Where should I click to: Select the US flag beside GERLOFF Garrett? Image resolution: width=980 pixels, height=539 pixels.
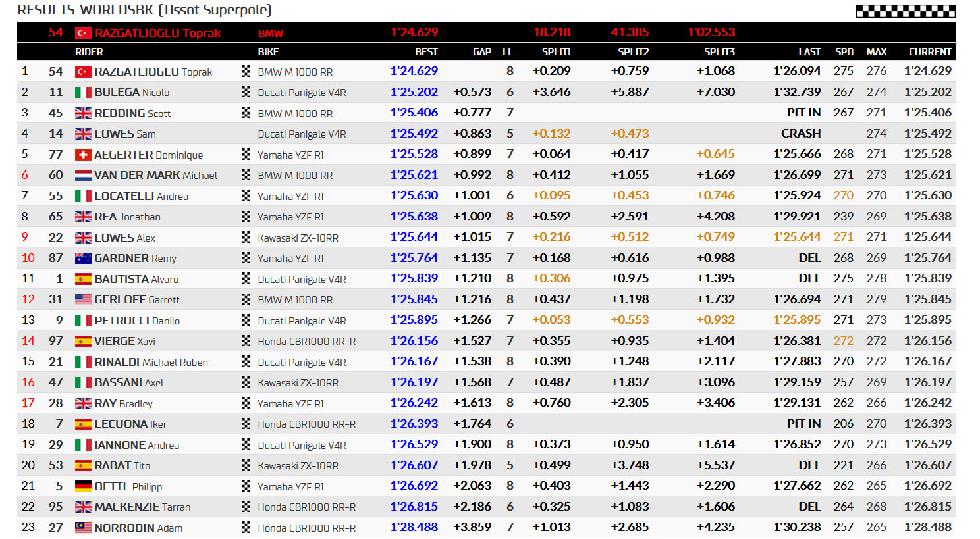coord(83,300)
